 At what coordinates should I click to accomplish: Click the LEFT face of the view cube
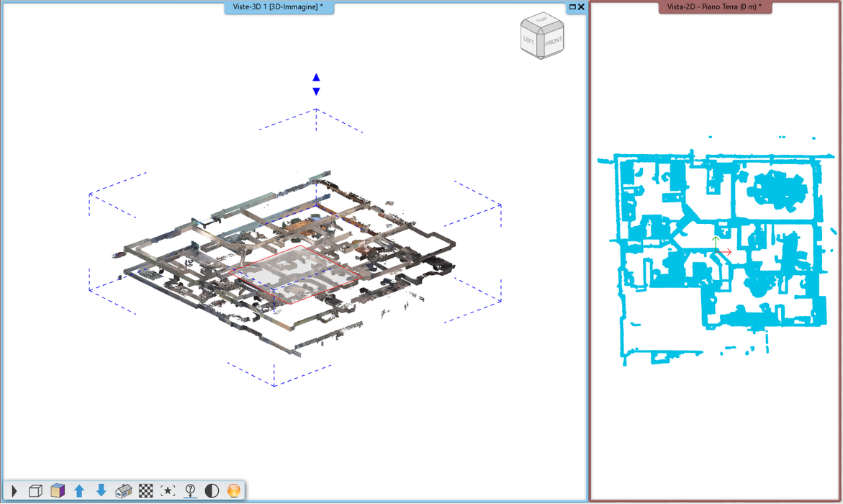(529, 40)
